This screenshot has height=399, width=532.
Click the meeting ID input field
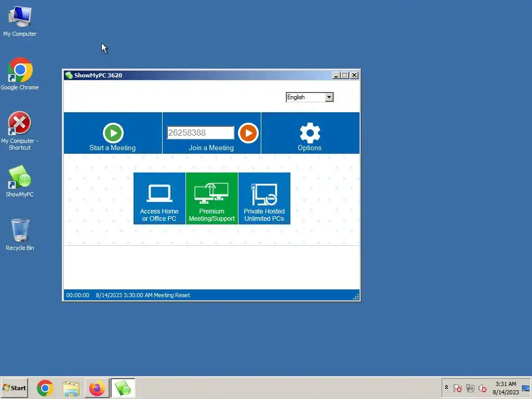click(x=200, y=132)
